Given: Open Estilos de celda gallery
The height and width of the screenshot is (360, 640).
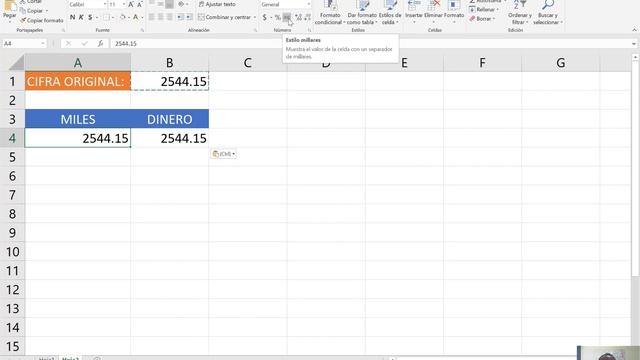Looking at the screenshot, I should pyautogui.click(x=390, y=12).
